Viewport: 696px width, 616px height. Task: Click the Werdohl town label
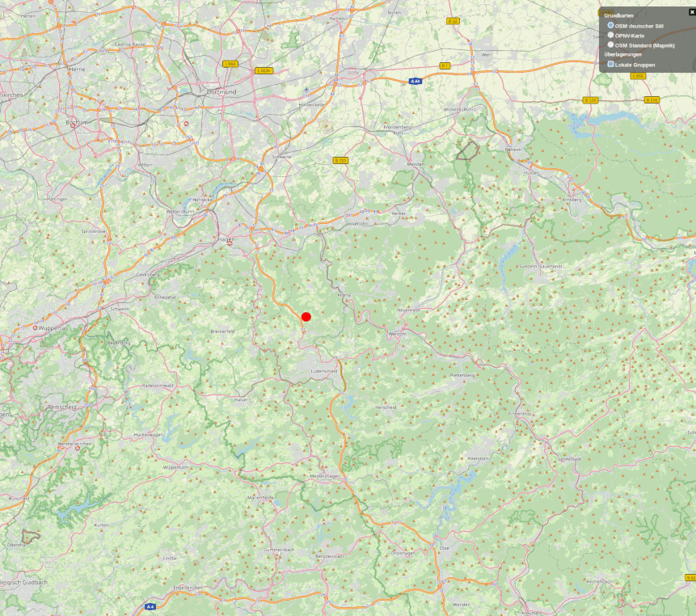pos(397,334)
